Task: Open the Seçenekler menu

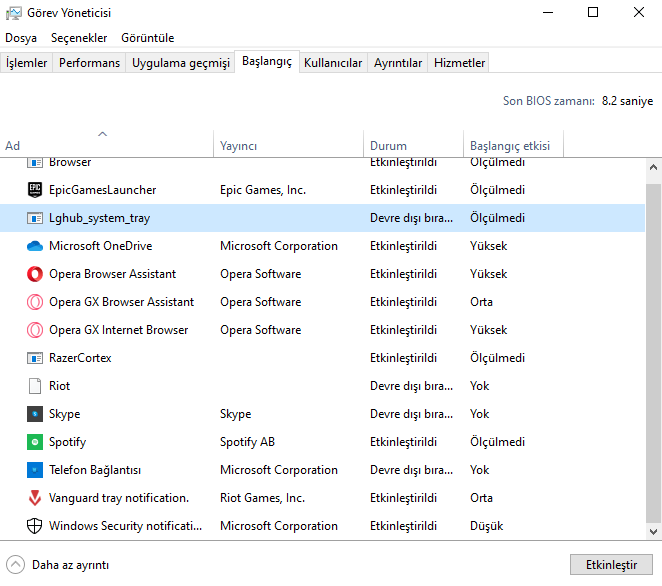Action: click(79, 38)
